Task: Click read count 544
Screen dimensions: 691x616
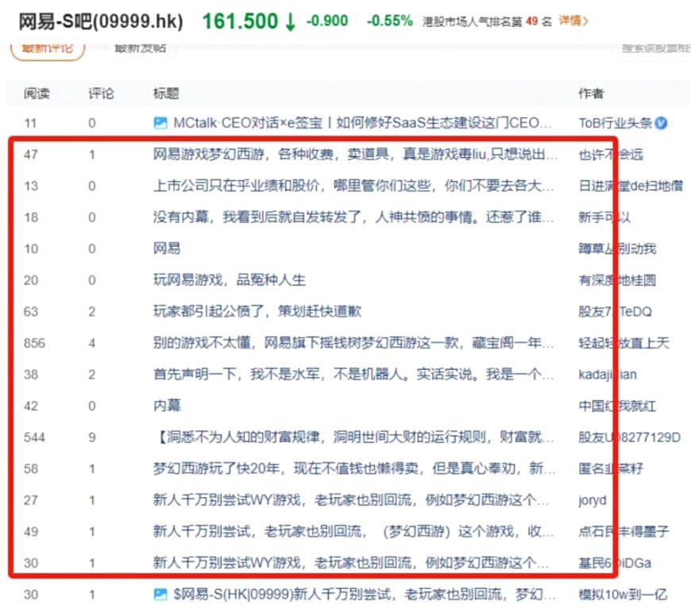Action: click(x=34, y=437)
